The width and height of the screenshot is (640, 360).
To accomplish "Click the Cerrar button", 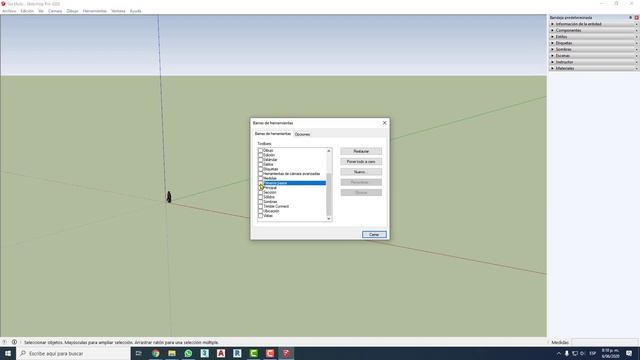I will [x=374, y=234].
